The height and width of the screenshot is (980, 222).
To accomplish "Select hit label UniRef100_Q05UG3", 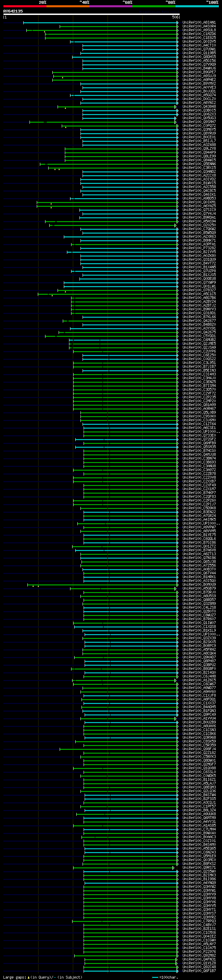I will click(199, 118).
